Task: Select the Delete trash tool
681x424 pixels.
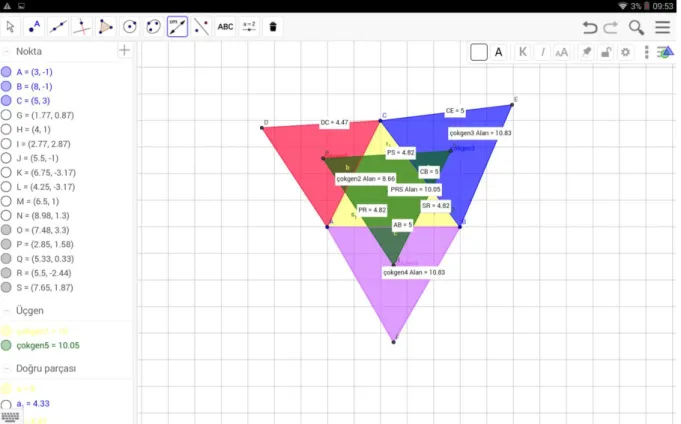Action: 273,27
